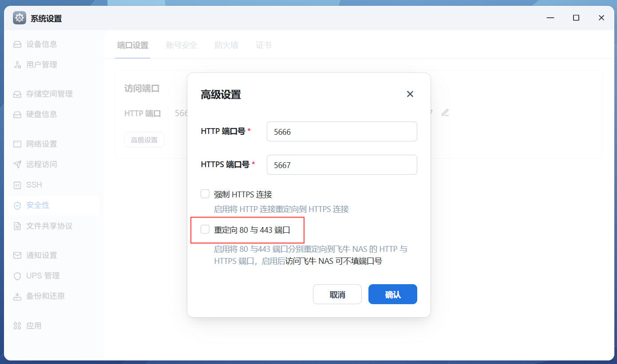617x364 pixels.
Task: Click the user management icon
Action: pyautogui.click(x=17, y=65)
